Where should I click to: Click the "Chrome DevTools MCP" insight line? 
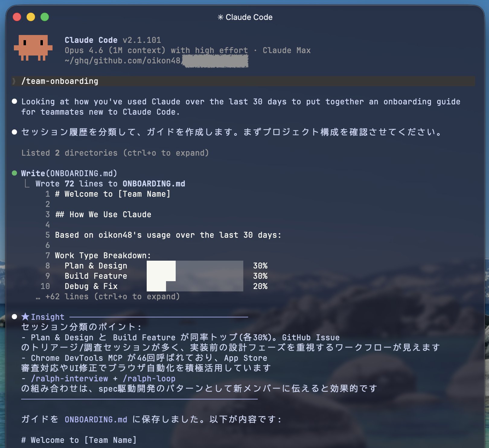144,358
